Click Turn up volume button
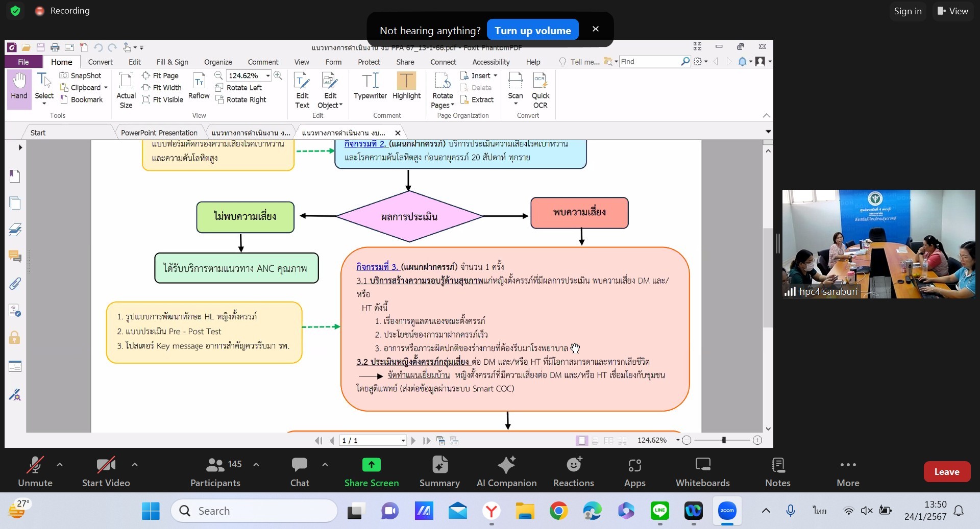 (x=532, y=30)
